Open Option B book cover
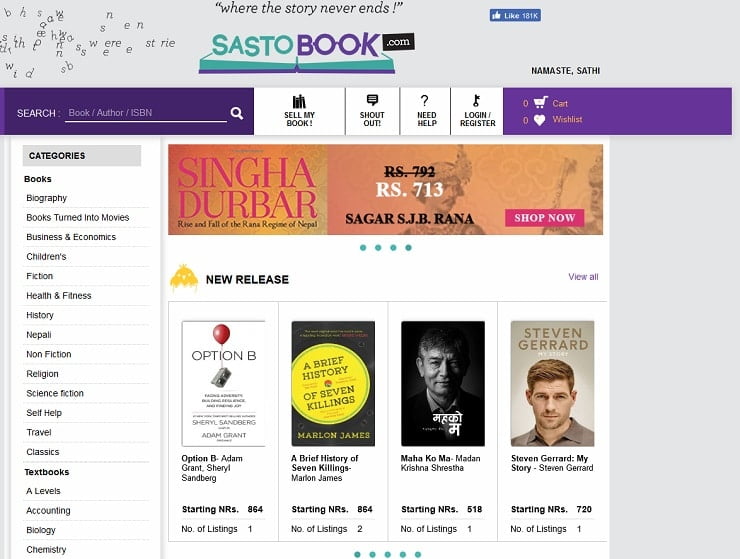 click(224, 384)
